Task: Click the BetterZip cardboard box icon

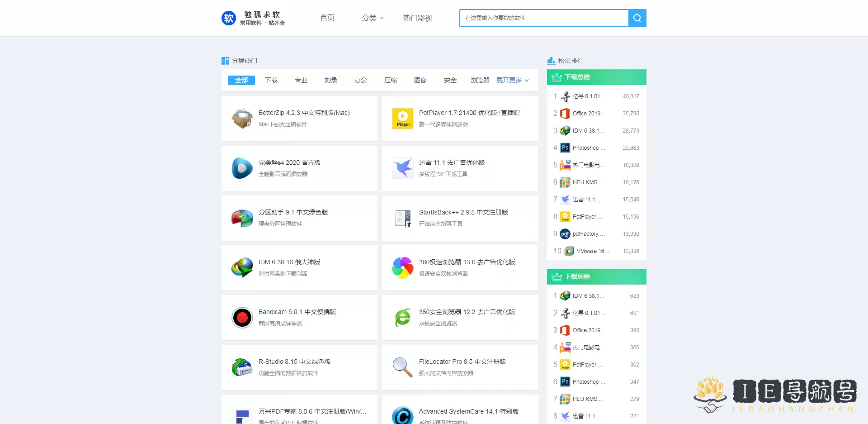Action: point(242,119)
